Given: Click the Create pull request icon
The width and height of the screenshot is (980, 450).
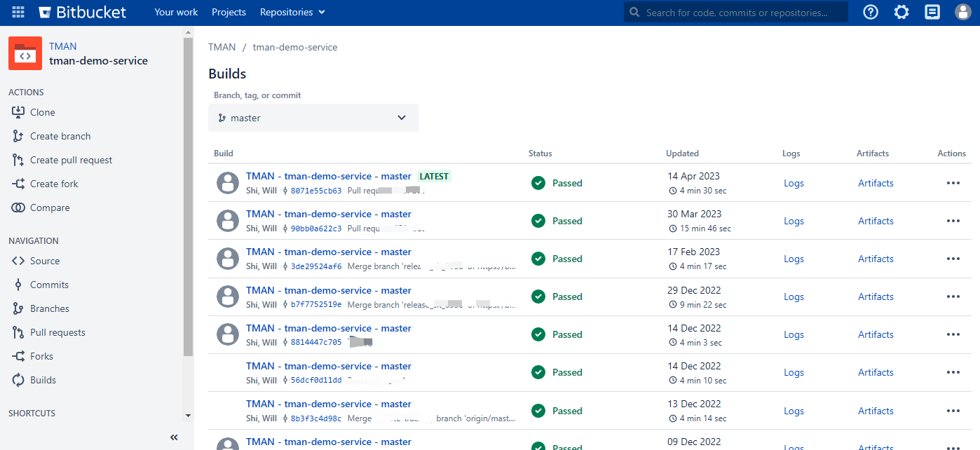Looking at the screenshot, I should tap(18, 160).
